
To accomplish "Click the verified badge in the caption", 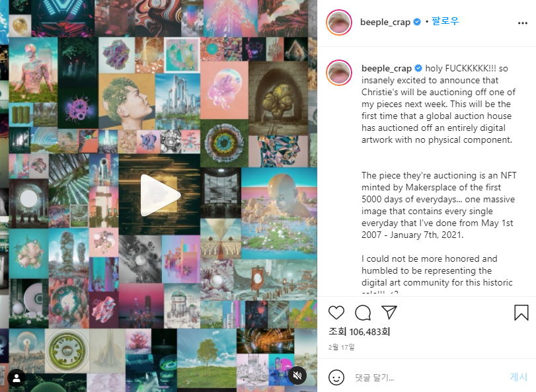I will coord(418,68).
